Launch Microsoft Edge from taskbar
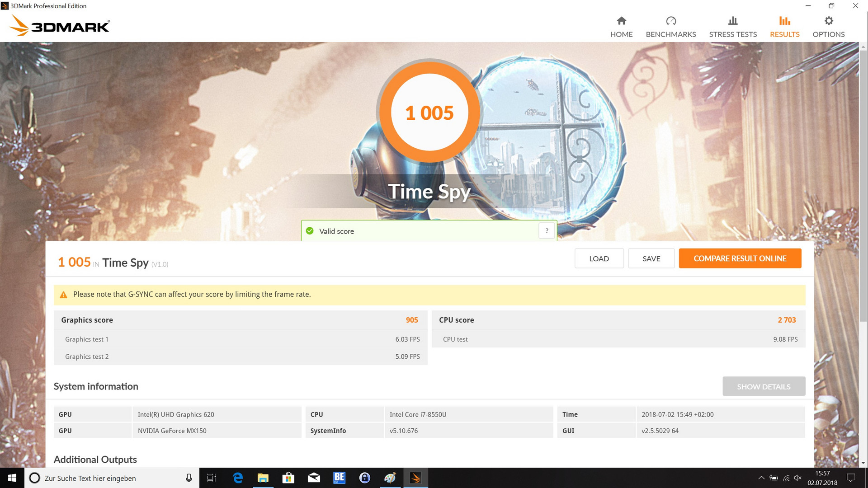 click(237, 478)
